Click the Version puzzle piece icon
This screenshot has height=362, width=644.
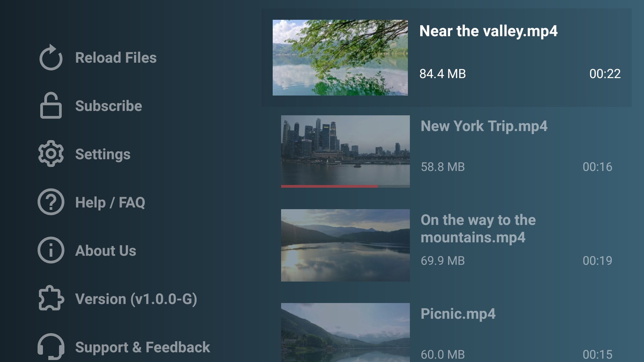pos(51,298)
